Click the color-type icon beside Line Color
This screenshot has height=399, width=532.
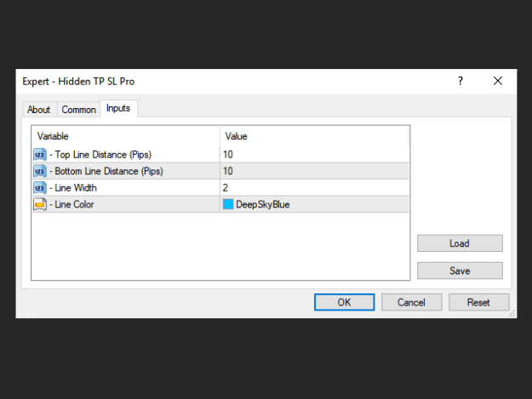(x=40, y=204)
